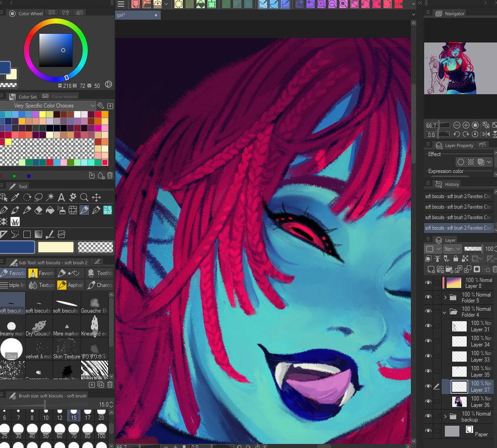Hide Layer 8 with its eye icon
This screenshot has width=497, height=448.
pos(428,282)
